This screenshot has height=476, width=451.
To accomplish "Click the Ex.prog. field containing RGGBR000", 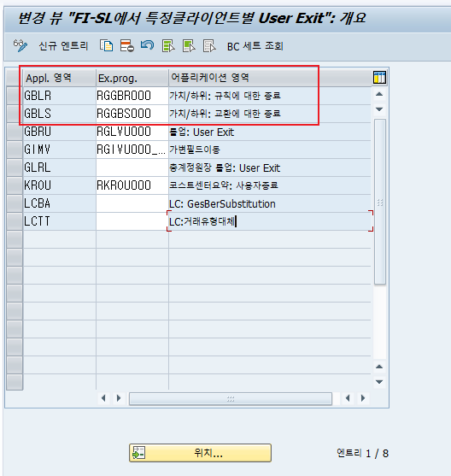I will coord(132,96).
